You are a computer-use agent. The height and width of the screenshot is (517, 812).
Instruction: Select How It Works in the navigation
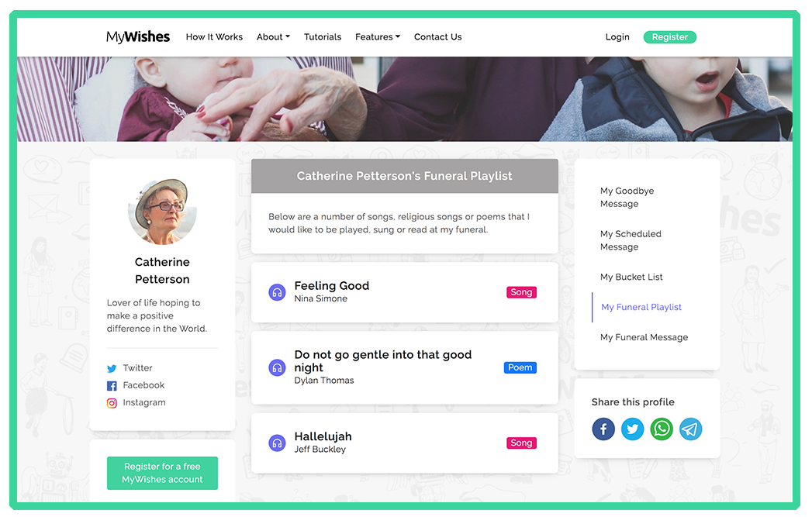tap(214, 36)
